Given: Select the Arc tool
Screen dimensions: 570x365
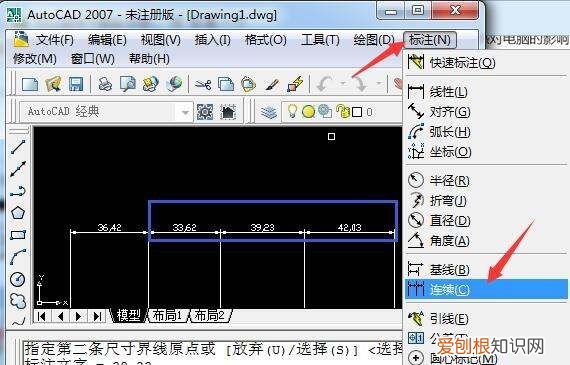Looking at the screenshot, I should (18, 257).
